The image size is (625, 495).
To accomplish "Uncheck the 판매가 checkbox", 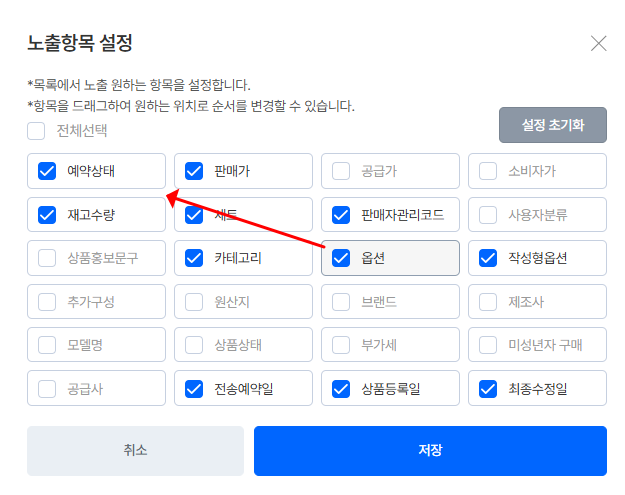I will [x=194, y=171].
